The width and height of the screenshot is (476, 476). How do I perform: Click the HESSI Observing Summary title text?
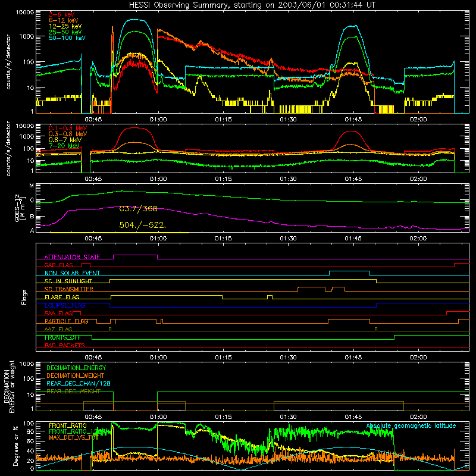pos(252,5)
